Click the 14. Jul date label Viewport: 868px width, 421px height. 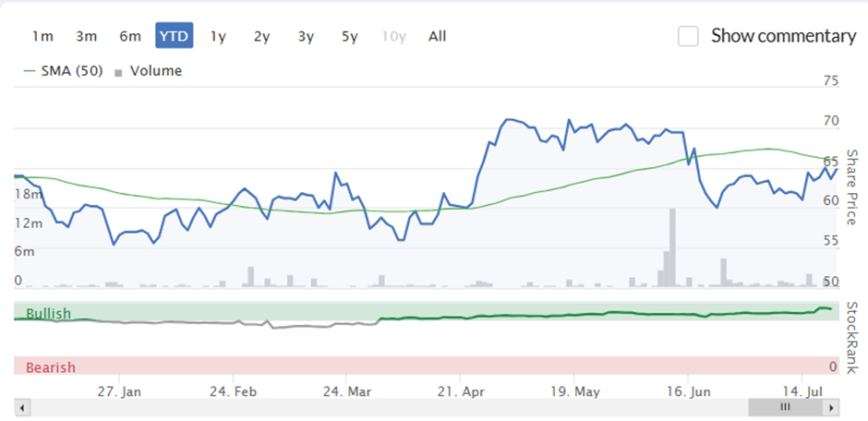(802, 391)
